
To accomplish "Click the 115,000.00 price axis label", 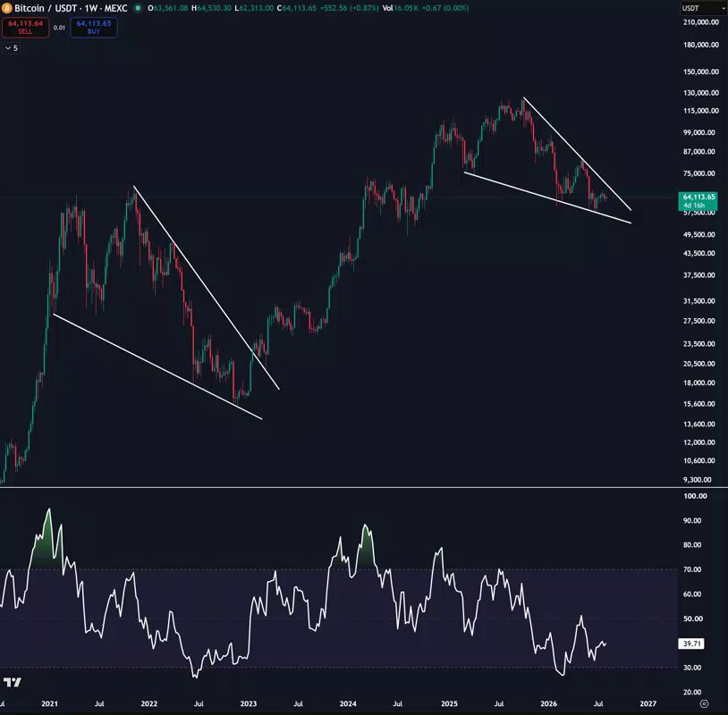I will [701, 111].
